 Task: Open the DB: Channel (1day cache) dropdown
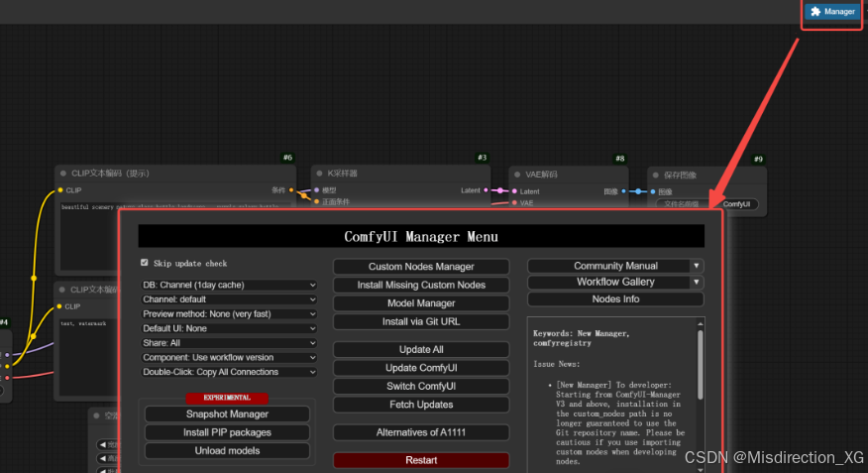coord(229,285)
